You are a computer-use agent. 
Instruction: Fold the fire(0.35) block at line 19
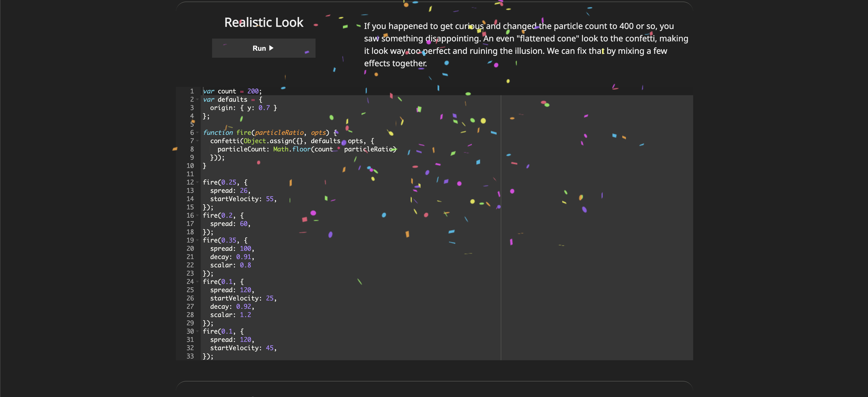(x=197, y=240)
